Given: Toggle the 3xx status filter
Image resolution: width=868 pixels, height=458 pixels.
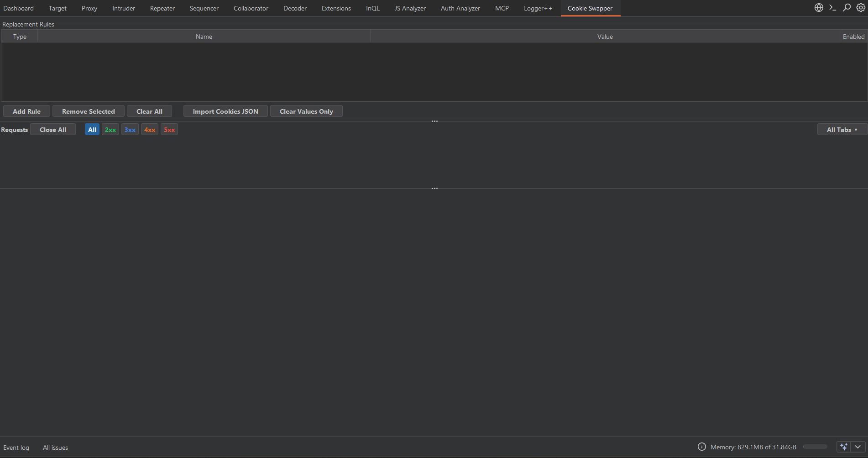Looking at the screenshot, I should (x=130, y=130).
